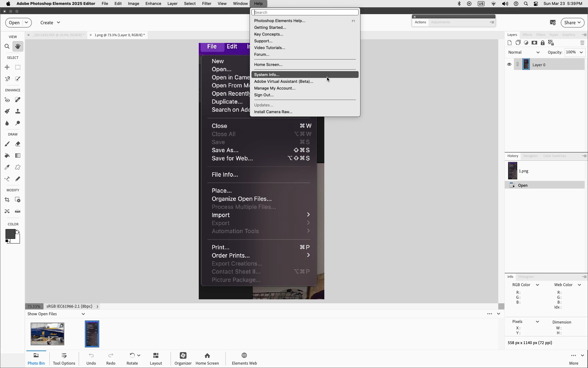The width and height of the screenshot is (588, 368).
Task: Create a new layer in the Layers panel
Action: point(510,43)
